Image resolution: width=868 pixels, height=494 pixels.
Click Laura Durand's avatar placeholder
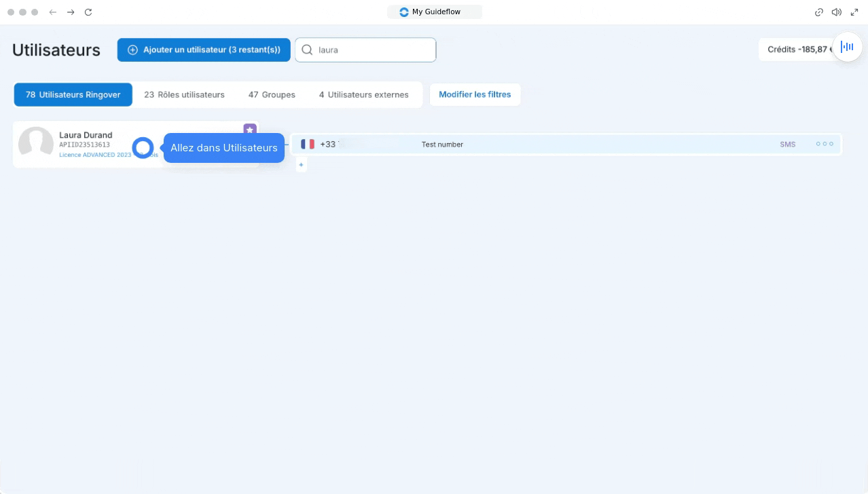tap(36, 144)
